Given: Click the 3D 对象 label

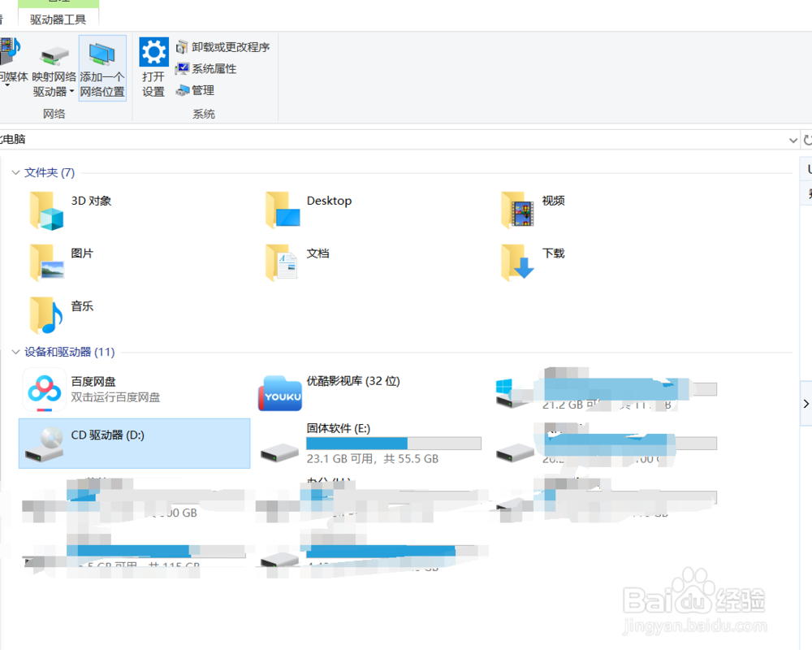Looking at the screenshot, I should point(91,201).
